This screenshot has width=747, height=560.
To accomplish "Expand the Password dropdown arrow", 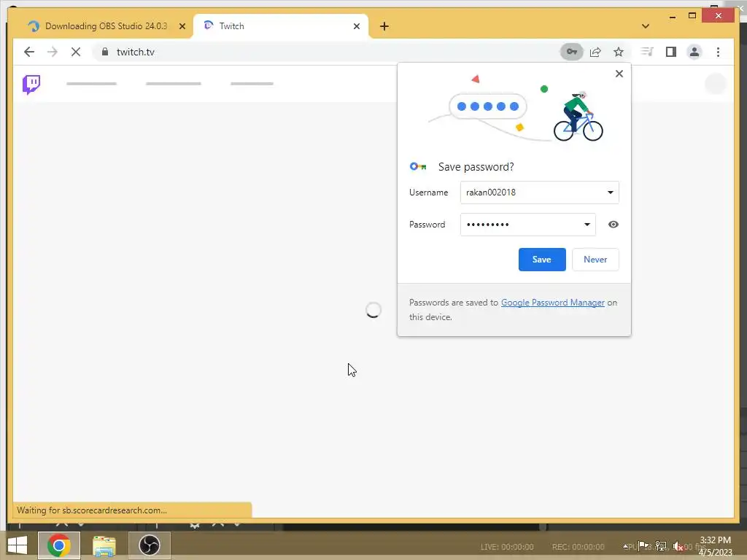I will click(x=587, y=225).
